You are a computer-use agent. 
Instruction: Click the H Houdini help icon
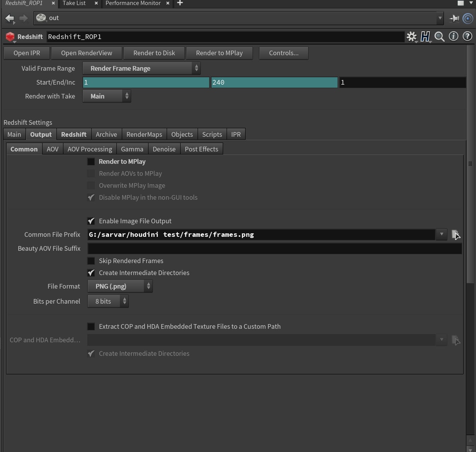pos(425,37)
